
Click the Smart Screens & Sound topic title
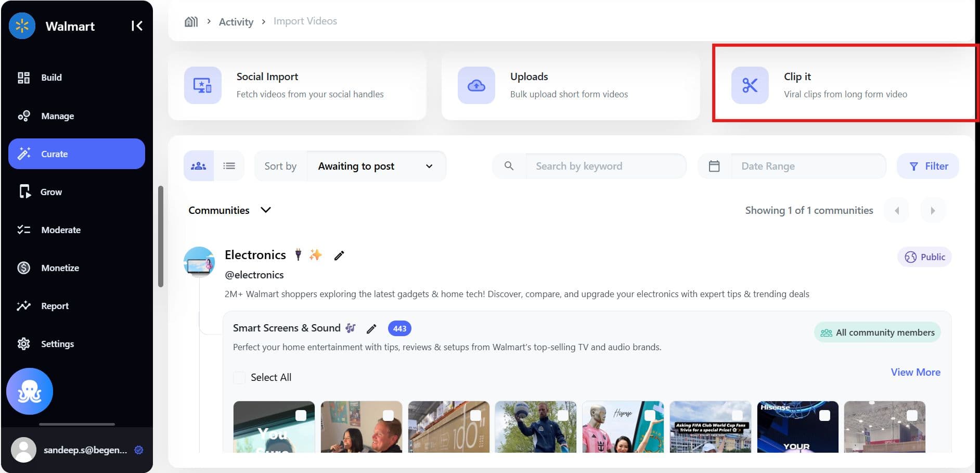(287, 328)
